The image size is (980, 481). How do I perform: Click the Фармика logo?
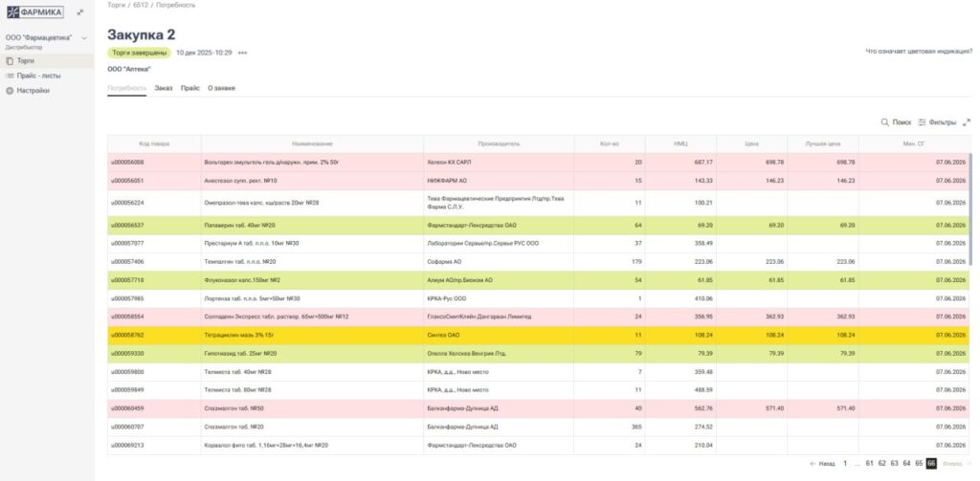pos(35,12)
